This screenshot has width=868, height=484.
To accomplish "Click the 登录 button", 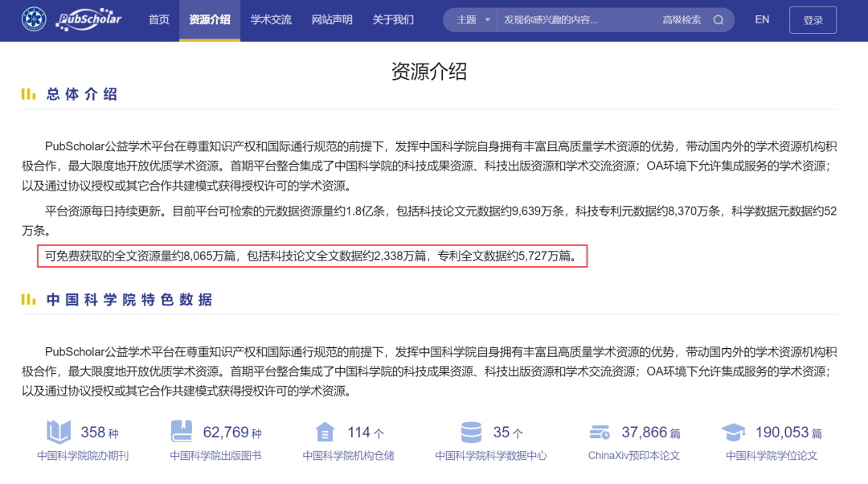I will [x=813, y=20].
